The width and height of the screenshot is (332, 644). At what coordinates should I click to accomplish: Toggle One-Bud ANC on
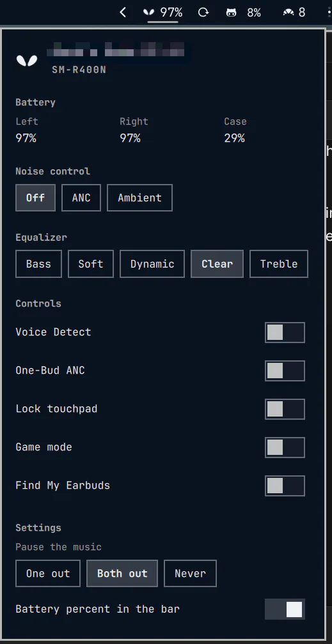[x=285, y=371]
